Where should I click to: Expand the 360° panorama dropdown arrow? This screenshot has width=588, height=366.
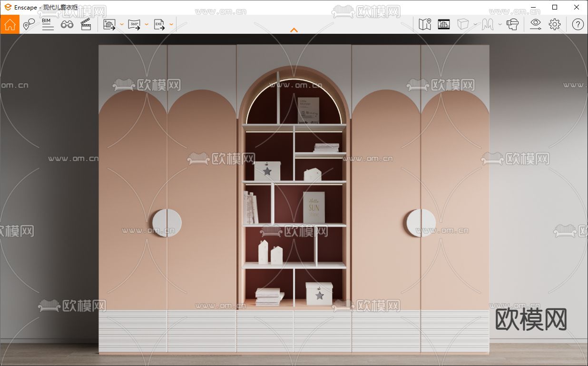147,24
